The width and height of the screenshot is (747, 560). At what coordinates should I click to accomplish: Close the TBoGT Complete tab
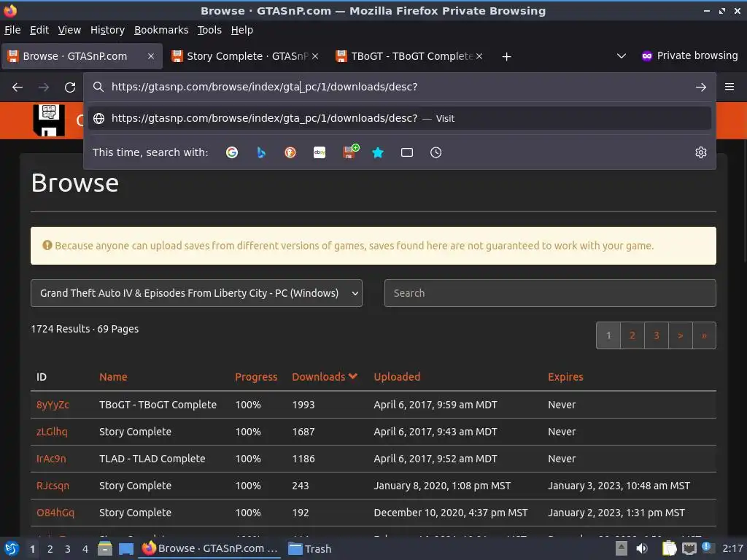click(x=479, y=56)
